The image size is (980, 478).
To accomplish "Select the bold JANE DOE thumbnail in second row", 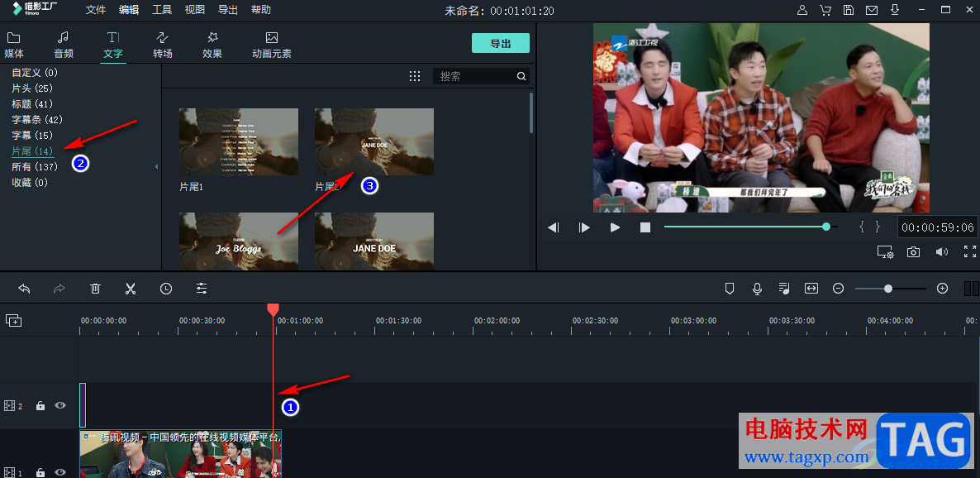I will (x=373, y=241).
